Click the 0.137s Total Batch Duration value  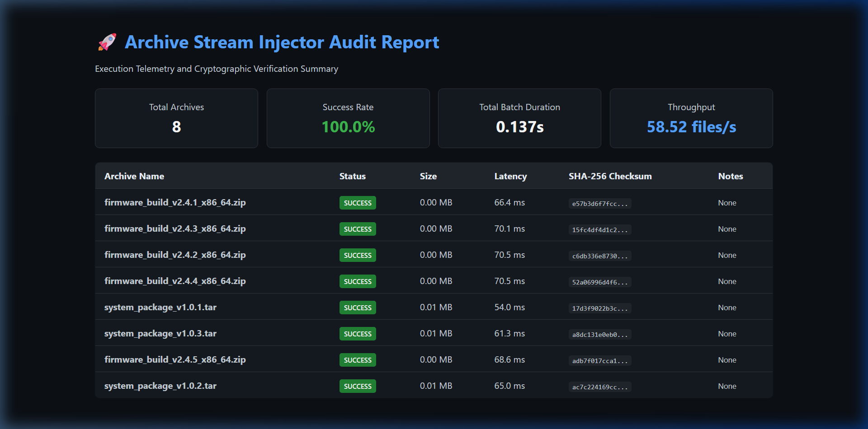(x=520, y=127)
